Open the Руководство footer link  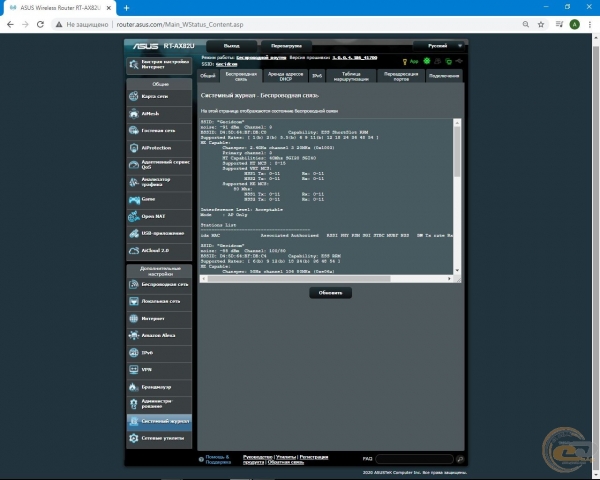258,457
